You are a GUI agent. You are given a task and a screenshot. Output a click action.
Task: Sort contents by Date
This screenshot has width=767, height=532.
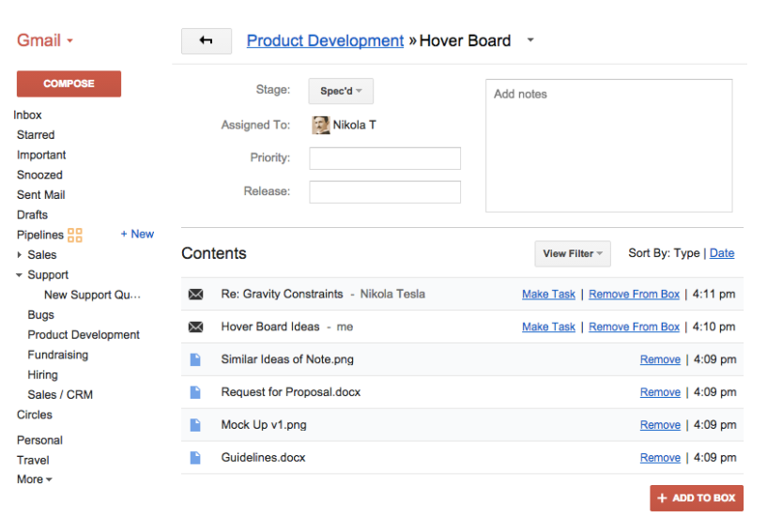tap(722, 253)
